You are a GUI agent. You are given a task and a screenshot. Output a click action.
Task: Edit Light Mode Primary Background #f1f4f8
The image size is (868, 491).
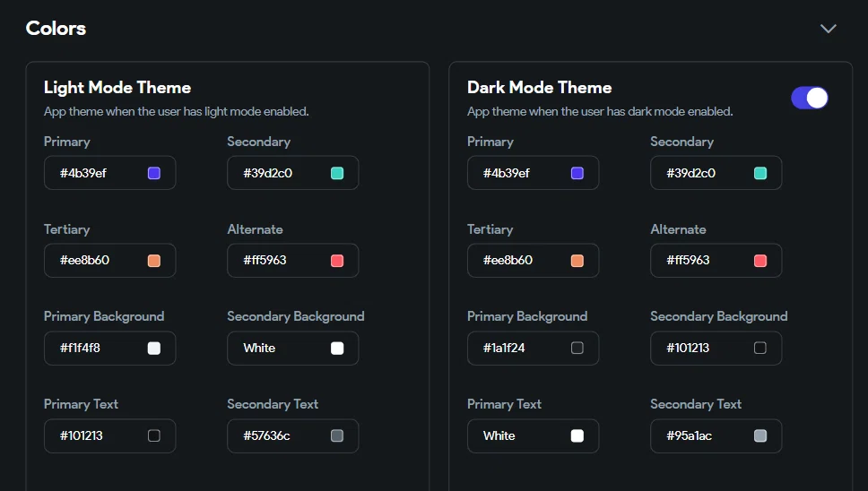click(x=109, y=348)
